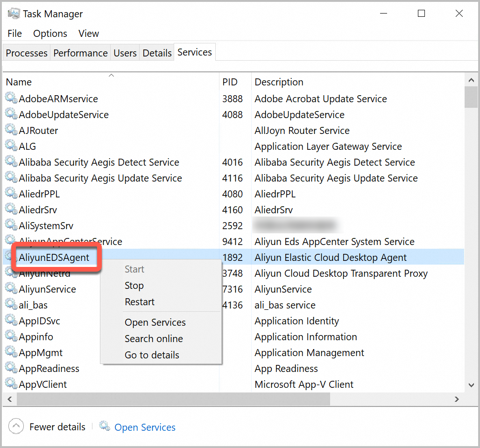
Task: Click the vertical scrollbar thumb
Action: pyautogui.click(x=471, y=98)
